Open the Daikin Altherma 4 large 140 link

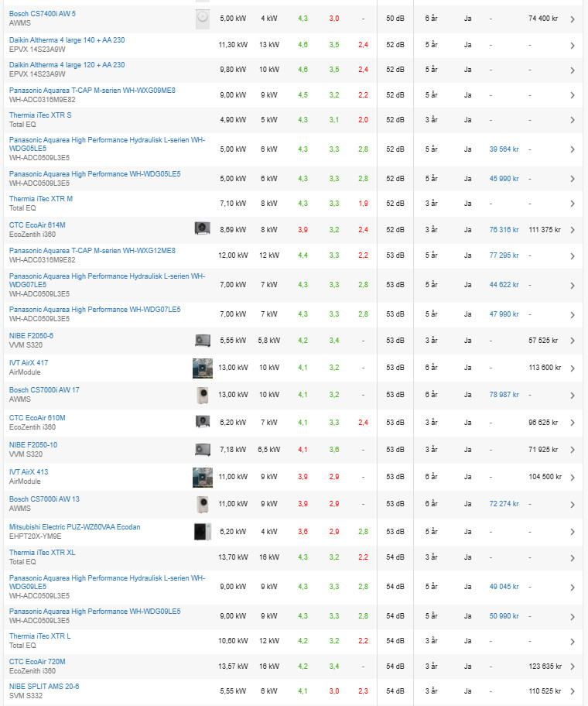coord(67,39)
